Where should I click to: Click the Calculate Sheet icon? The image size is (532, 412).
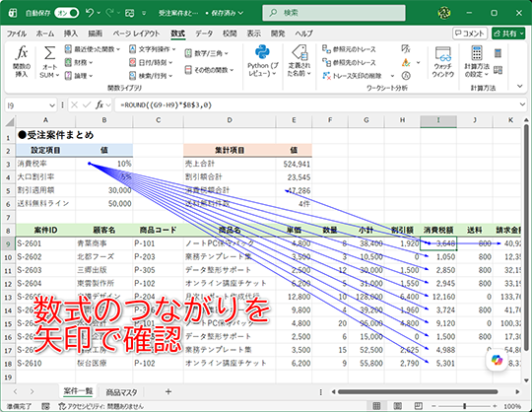(498, 70)
